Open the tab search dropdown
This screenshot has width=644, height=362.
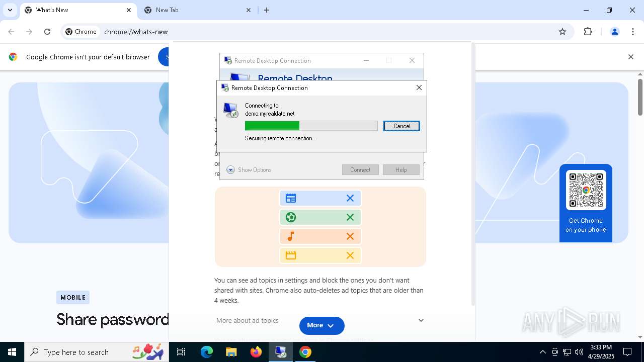point(10,10)
